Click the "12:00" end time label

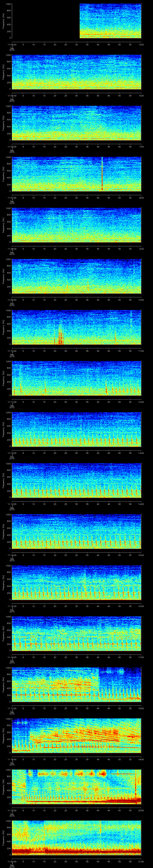[141, 402]
